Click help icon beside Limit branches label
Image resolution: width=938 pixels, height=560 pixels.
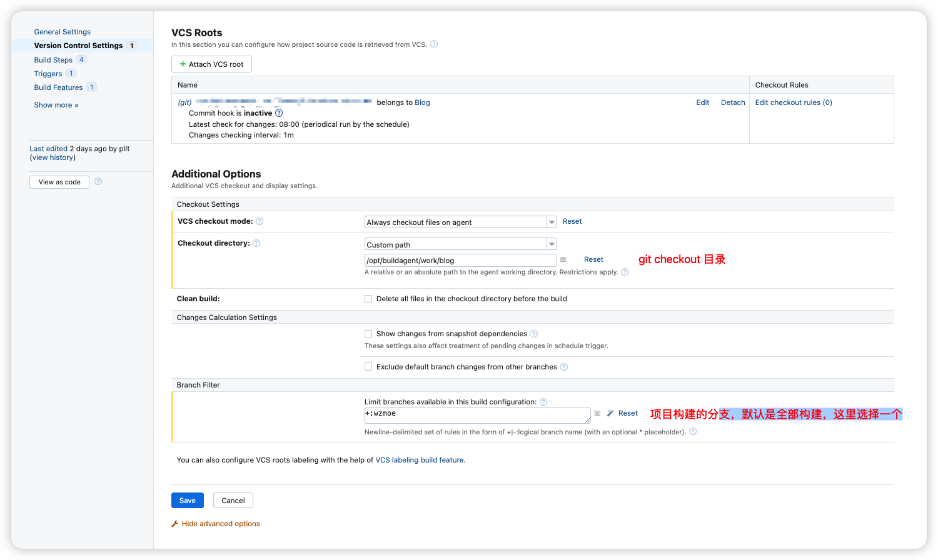pyautogui.click(x=543, y=402)
